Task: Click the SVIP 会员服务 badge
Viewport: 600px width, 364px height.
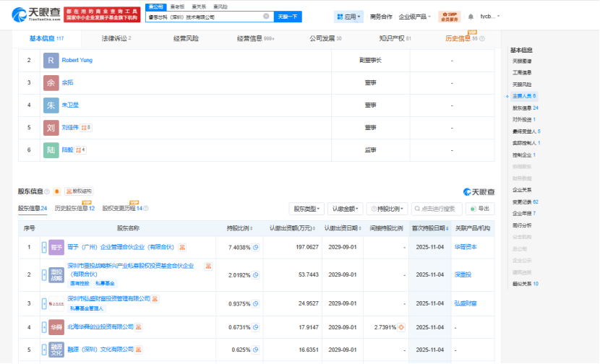Action: coord(452,16)
